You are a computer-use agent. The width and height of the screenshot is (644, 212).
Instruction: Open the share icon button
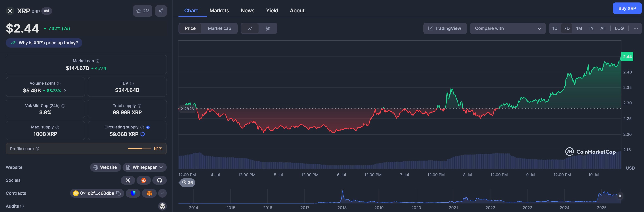point(161,11)
